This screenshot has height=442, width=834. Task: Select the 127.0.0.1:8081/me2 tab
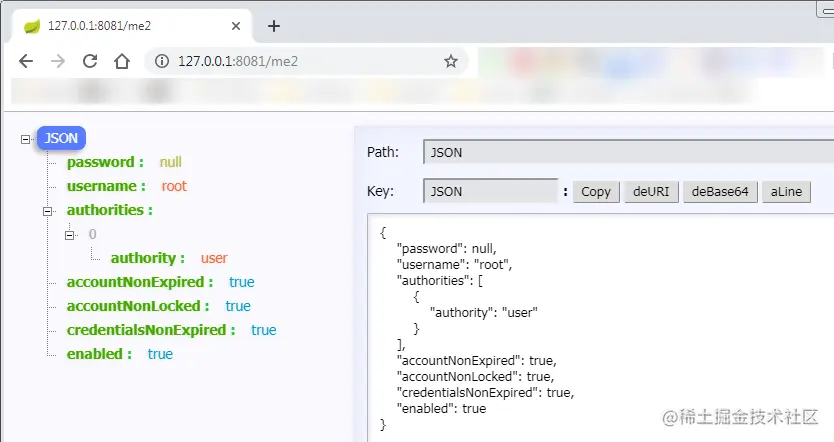(130, 26)
